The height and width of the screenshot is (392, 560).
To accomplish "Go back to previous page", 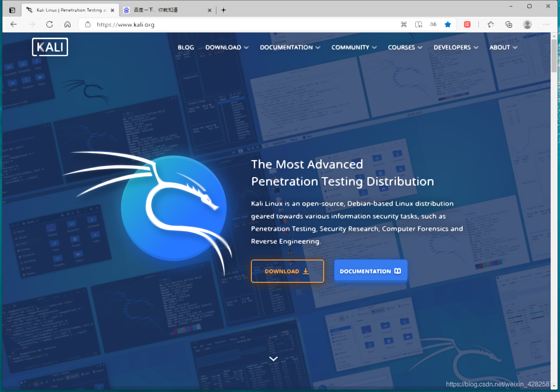I will [13, 24].
